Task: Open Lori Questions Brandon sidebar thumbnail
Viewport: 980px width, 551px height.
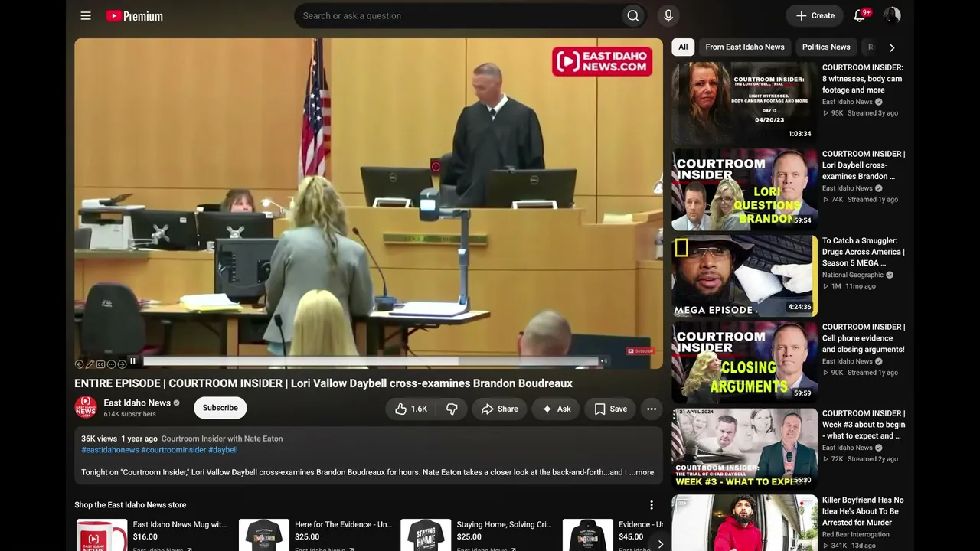Action: 745,189
